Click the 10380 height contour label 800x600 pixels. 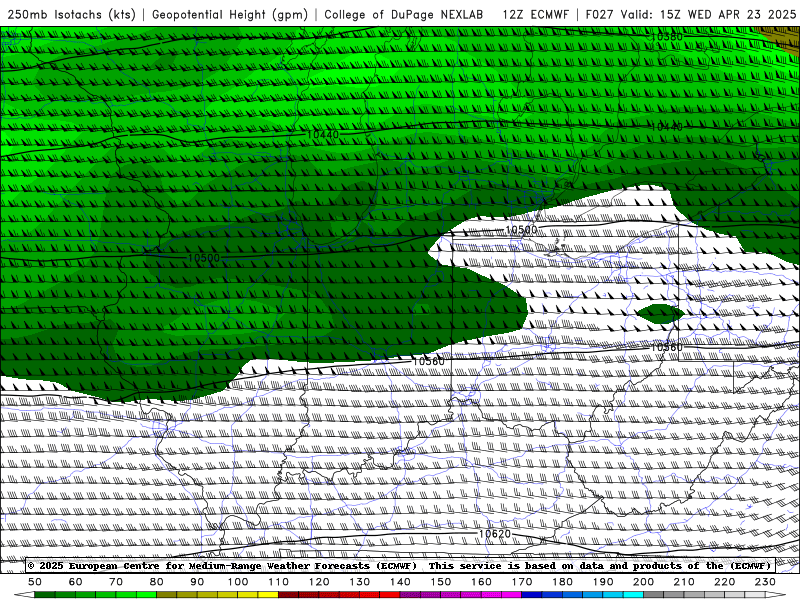(667, 37)
